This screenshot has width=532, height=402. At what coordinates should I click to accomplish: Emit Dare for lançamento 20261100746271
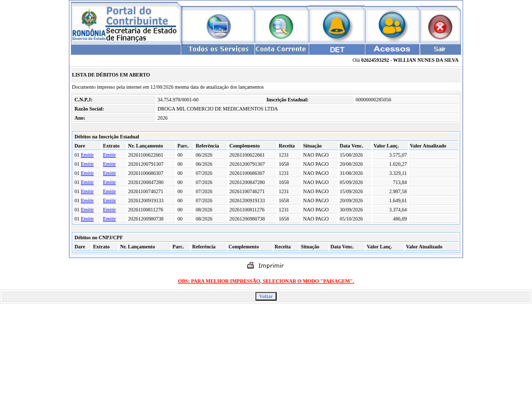87,192
